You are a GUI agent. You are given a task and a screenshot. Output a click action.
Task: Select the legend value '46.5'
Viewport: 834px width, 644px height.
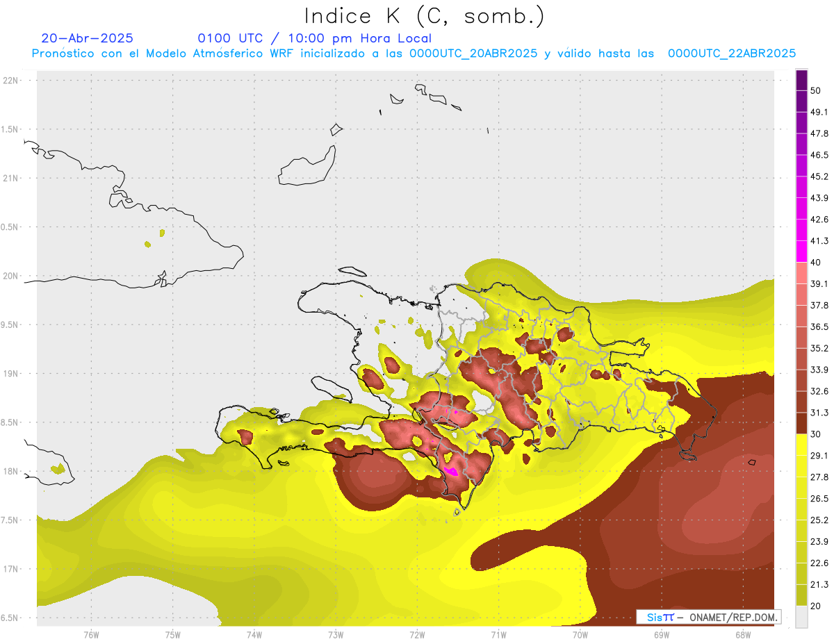819,155
